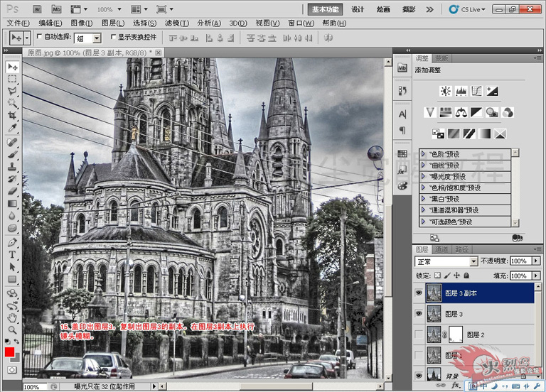Toggle lock all for layer
The image size is (546, 392).
(x=466, y=276)
